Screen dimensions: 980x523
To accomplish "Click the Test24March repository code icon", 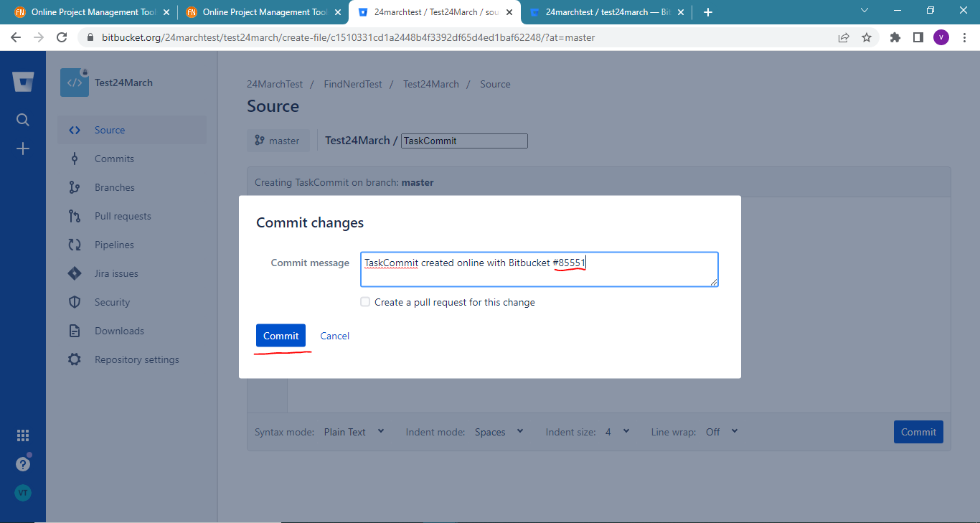I will [x=75, y=83].
